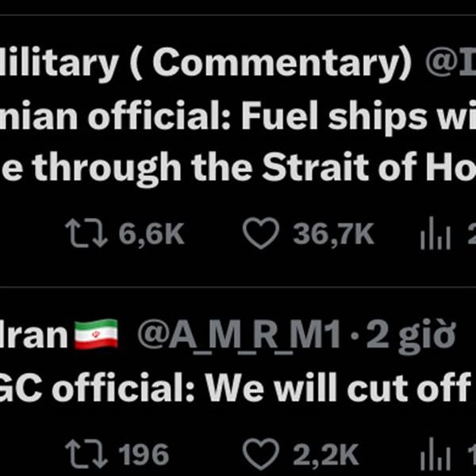Click the view count beside first post's chart icon
Screen dimensions: 476x476
coord(472,234)
